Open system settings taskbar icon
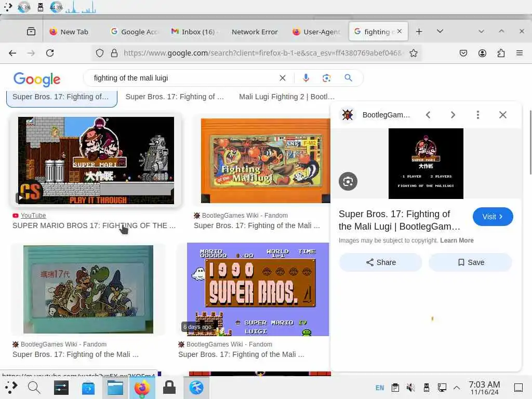The width and height of the screenshot is (532, 399). click(61, 388)
